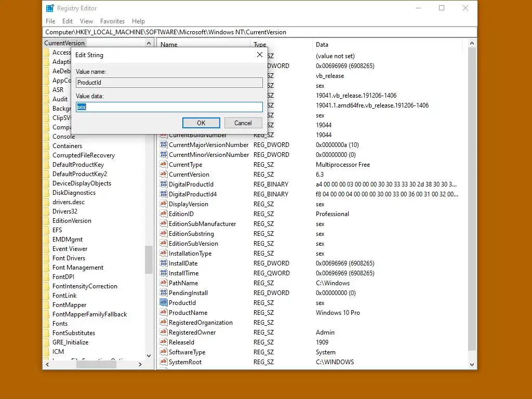This screenshot has height=399, width=532.
Task: Click the InstallationType string icon
Action: tap(164, 253)
